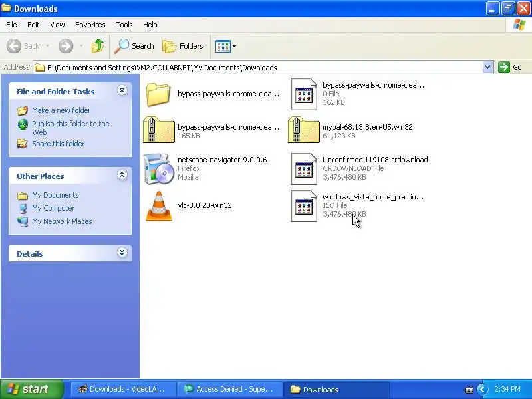Open the View menu
This screenshot has width=532, height=399.
point(57,25)
